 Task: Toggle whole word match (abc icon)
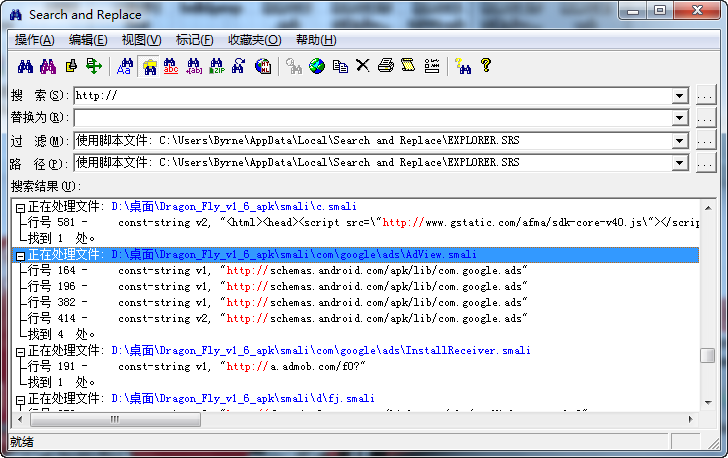pos(171,66)
